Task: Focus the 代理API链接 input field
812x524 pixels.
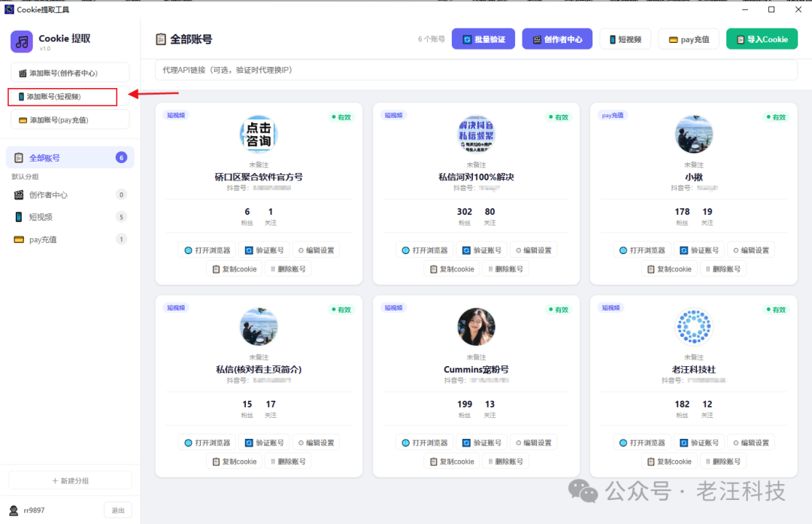Action: click(476, 70)
